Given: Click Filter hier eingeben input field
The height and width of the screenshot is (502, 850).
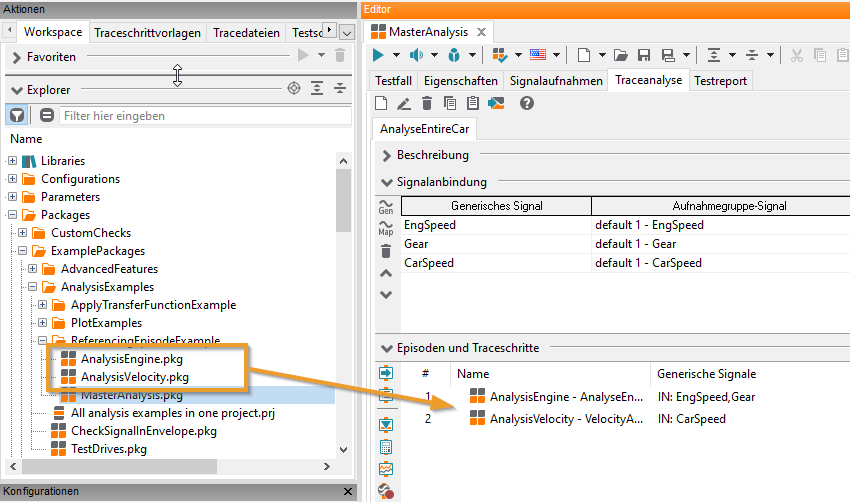Looking at the screenshot, I should pyautogui.click(x=205, y=116).
